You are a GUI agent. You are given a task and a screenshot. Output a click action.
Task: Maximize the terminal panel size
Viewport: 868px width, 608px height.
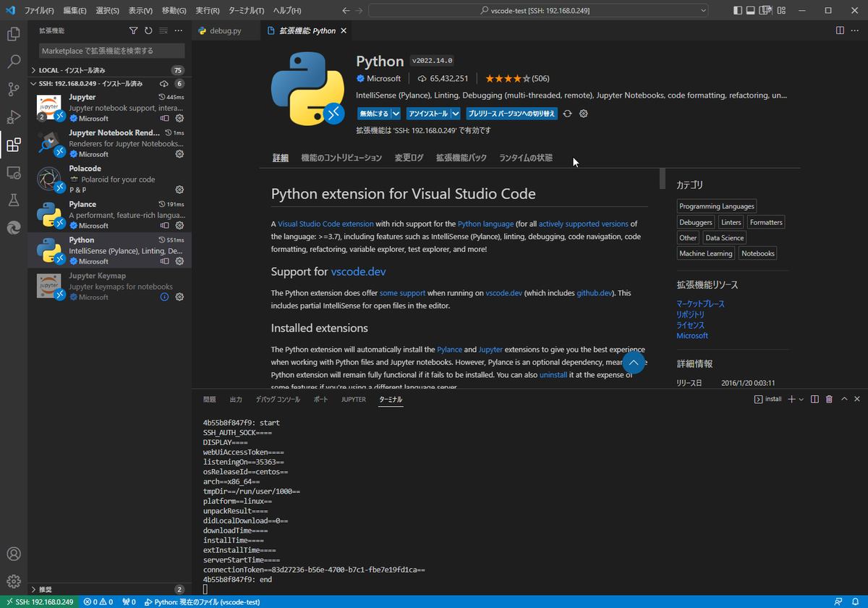(x=843, y=399)
